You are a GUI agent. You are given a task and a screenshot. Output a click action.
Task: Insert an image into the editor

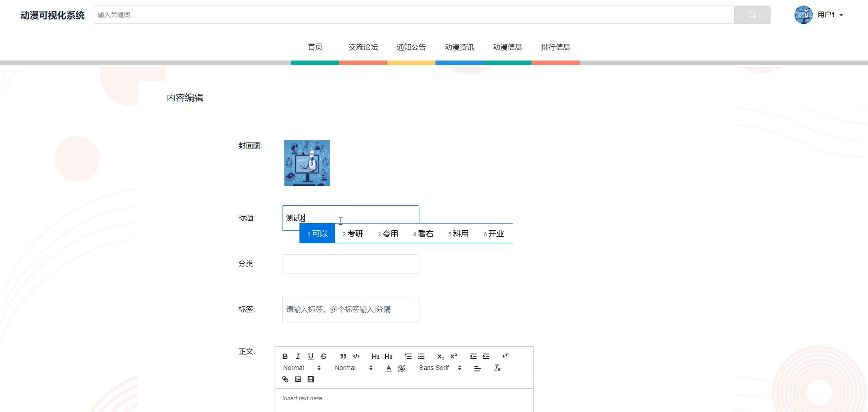(298, 379)
